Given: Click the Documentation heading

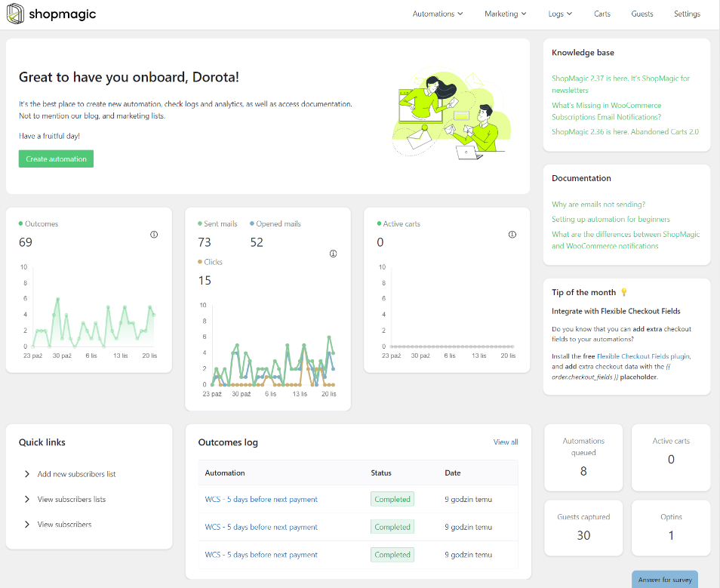Looking at the screenshot, I should (581, 178).
